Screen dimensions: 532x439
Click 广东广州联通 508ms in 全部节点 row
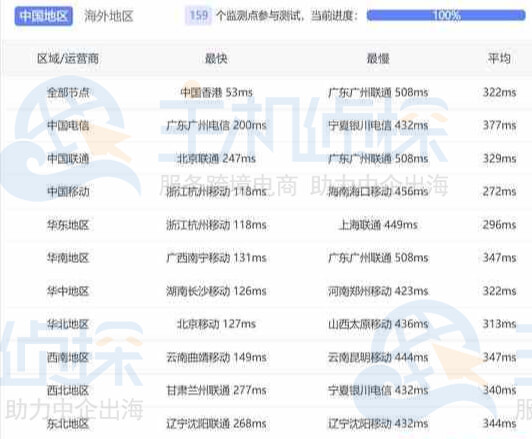tap(378, 92)
